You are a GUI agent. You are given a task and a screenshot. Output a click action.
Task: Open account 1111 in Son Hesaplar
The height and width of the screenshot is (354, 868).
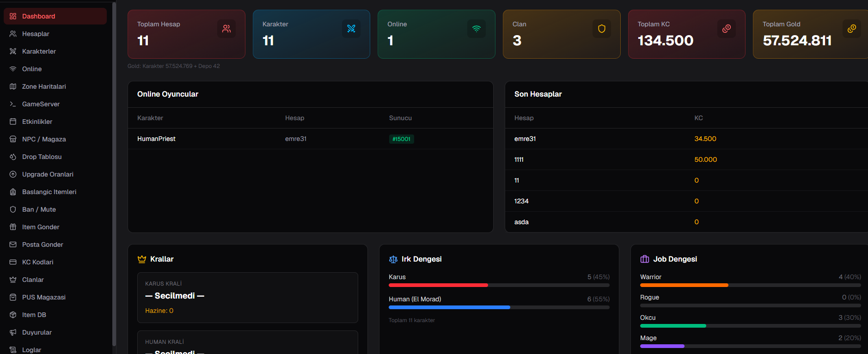(519, 159)
